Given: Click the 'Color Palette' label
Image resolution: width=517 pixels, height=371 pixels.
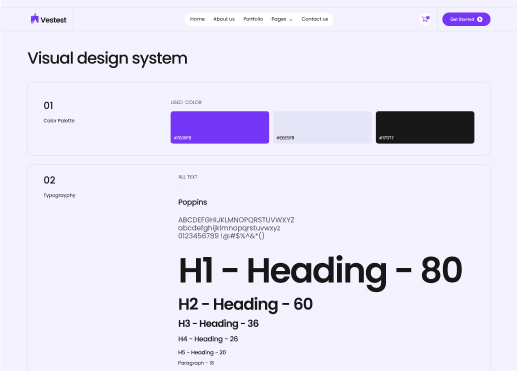Looking at the screenshot, I should (59, 121).
